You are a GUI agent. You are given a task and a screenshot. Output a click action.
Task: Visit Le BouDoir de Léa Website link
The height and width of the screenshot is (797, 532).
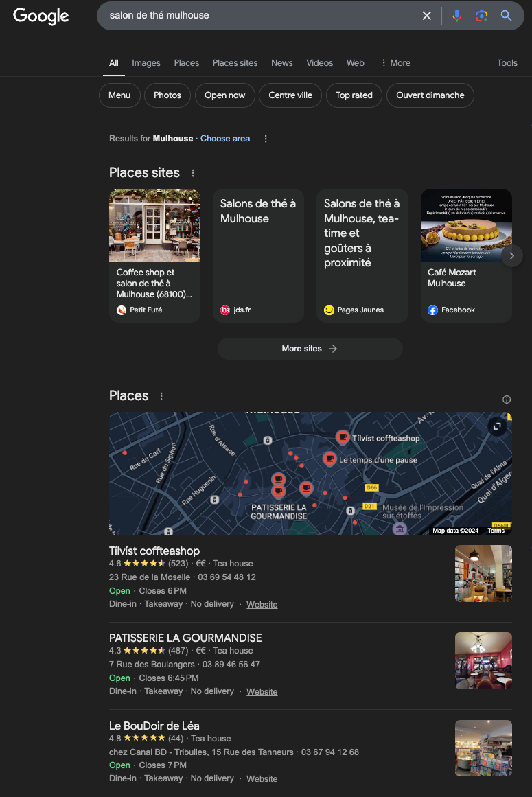coord(262,778)
